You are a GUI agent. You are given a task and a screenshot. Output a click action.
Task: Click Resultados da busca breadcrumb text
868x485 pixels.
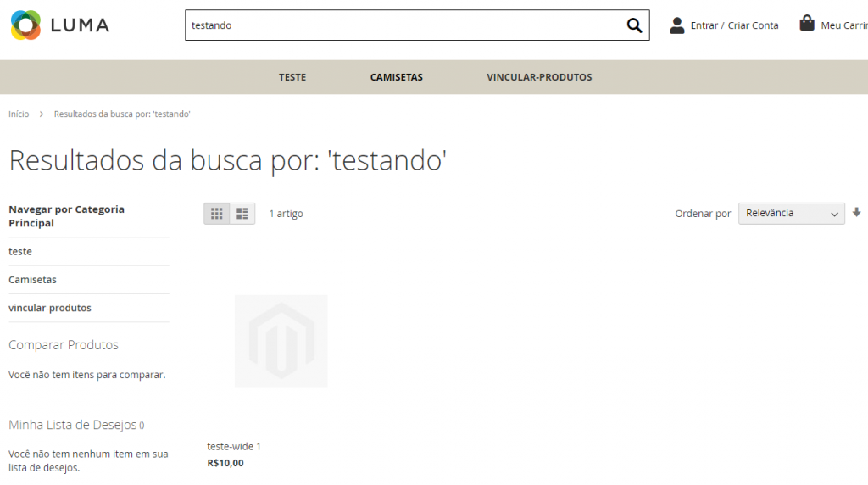[x=122, y=114]
